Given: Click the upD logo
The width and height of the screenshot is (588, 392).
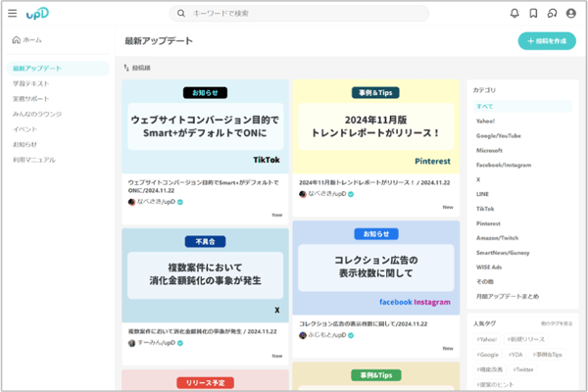Looking at the screenshot, I should (37, 14).
